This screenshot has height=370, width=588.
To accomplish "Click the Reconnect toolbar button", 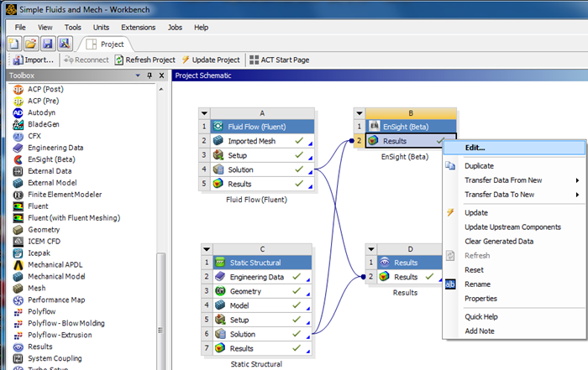I will tap(87, 60).
